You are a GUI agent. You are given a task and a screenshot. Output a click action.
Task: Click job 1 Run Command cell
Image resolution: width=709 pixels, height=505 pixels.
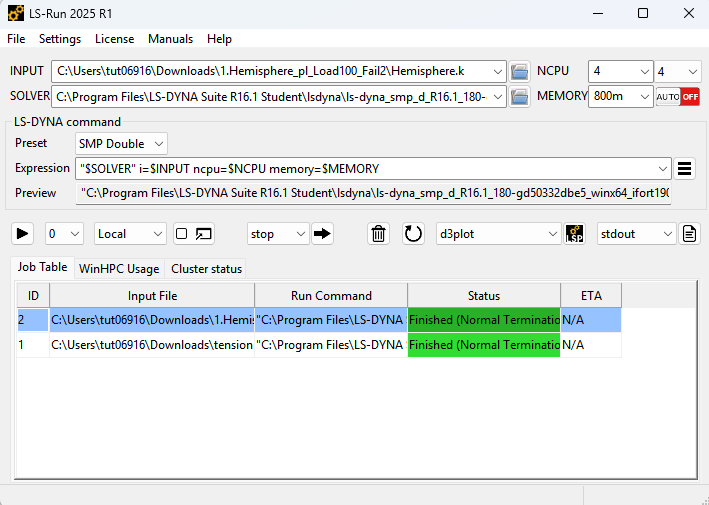(x=331, y=345)
